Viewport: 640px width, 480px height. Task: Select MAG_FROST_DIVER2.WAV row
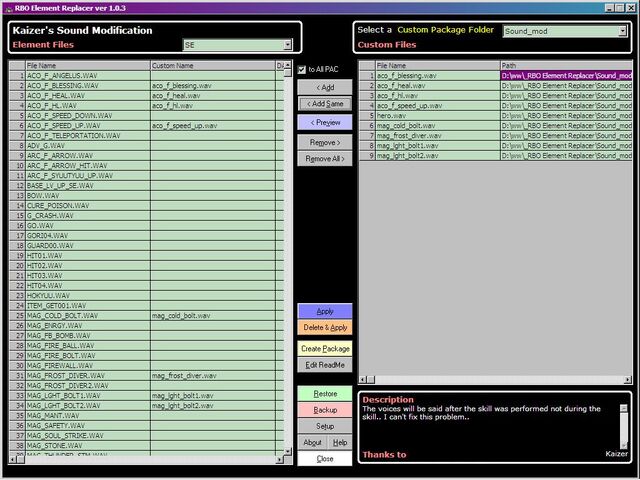(147, 386)
